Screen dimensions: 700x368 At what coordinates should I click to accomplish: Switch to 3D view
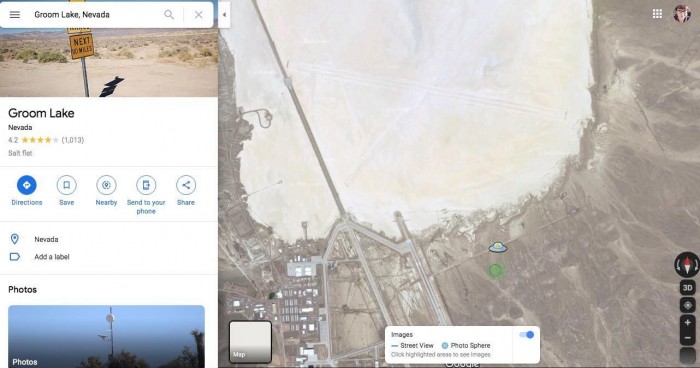click(688, 288)
